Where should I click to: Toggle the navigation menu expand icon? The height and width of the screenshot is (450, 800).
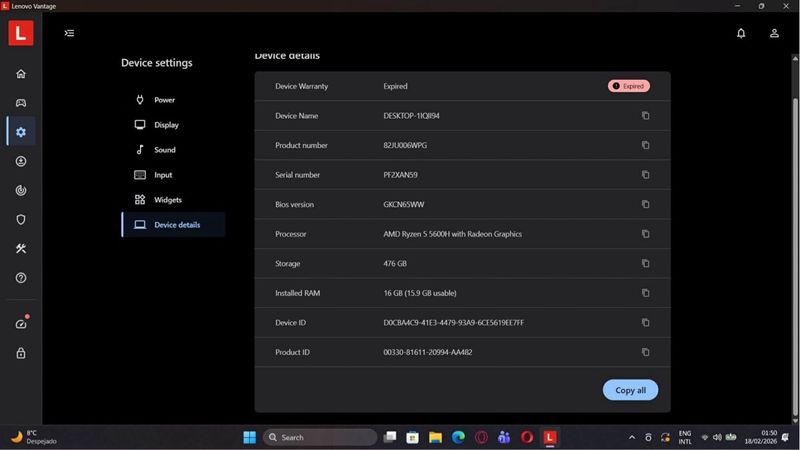(69, 33)
